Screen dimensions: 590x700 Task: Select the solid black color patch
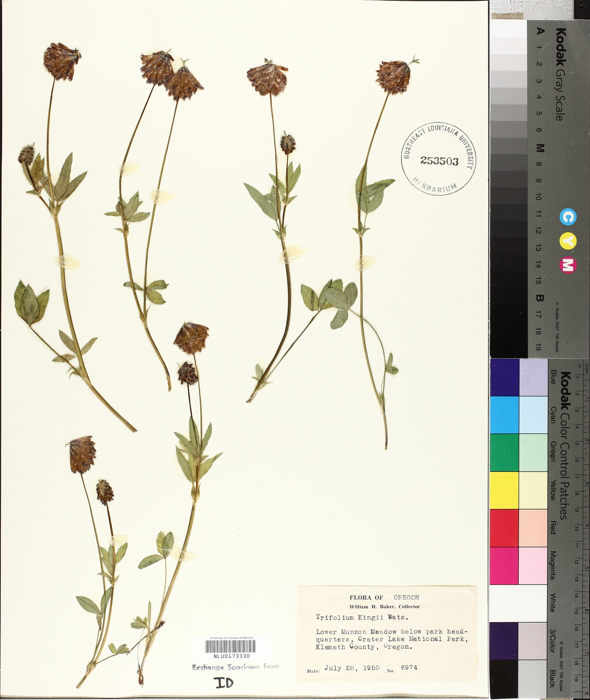point(504,678)
